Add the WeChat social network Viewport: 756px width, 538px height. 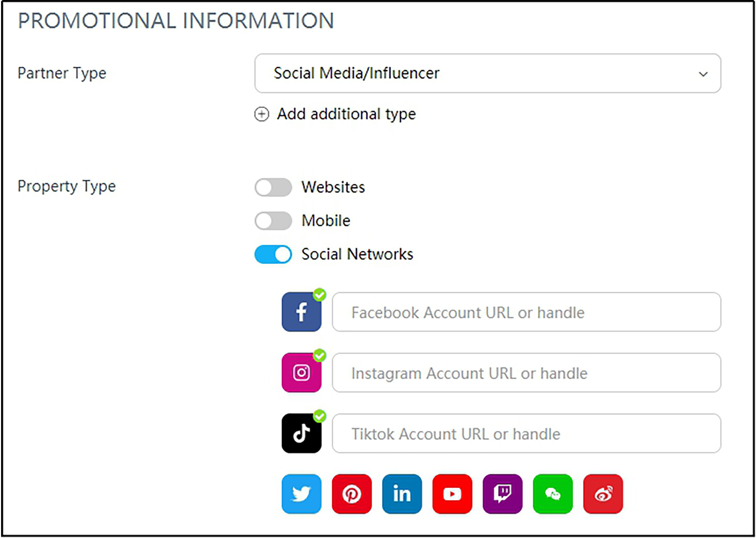(x=552, y=494)
